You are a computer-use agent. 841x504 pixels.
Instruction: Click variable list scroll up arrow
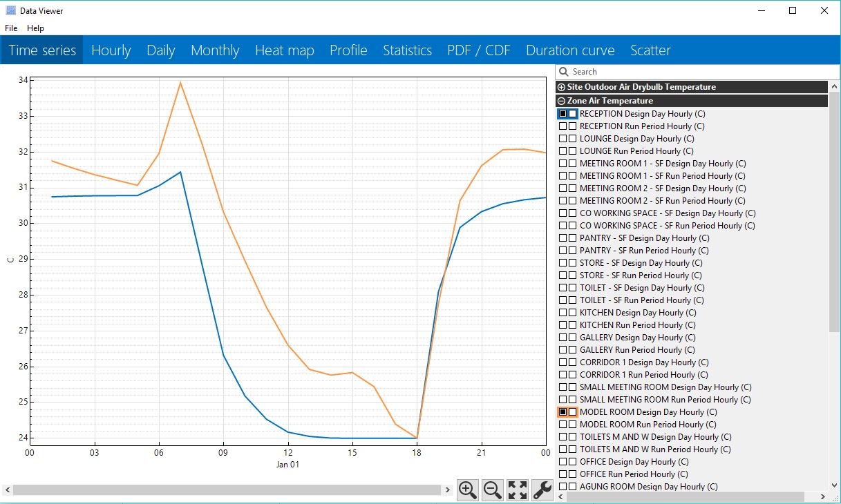[x=834, y=86]
